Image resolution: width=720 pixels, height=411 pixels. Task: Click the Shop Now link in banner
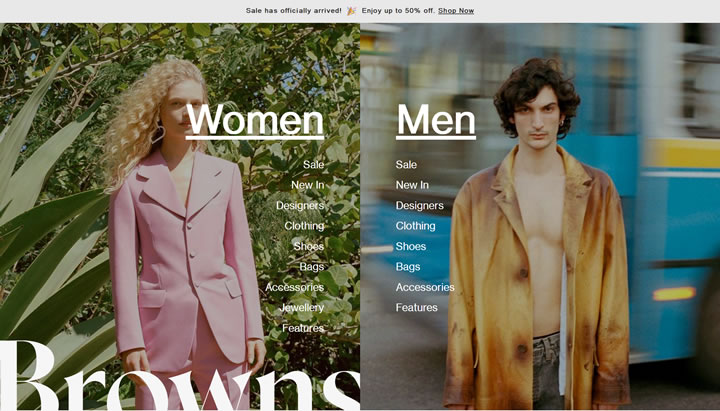[x=456, y=11]
